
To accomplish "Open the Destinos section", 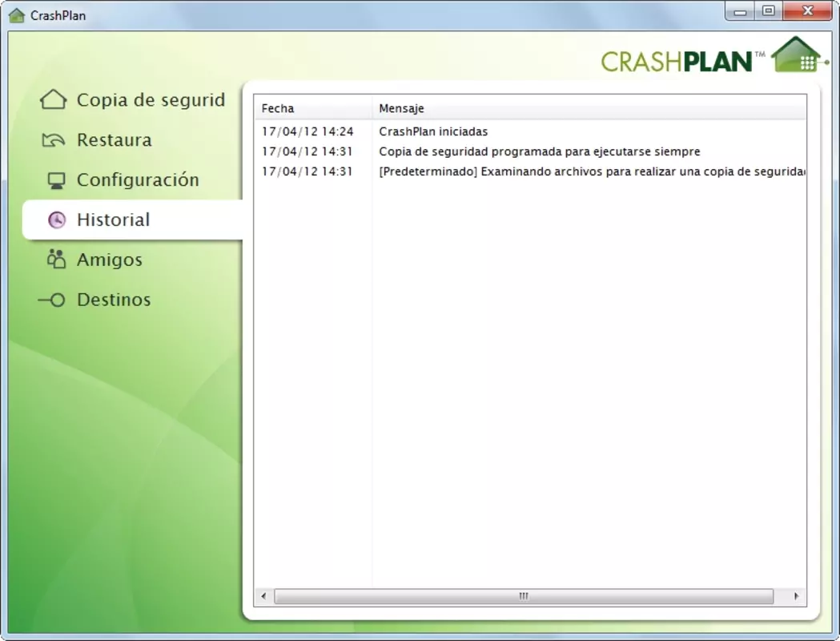I will coord(133,300).
